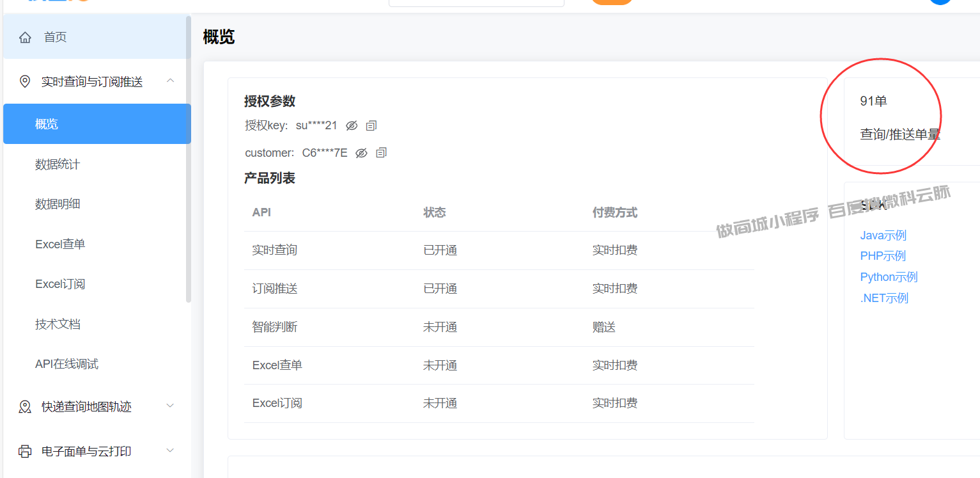Click 未开通 status in 智能判断 row

(x=440, y=327)
